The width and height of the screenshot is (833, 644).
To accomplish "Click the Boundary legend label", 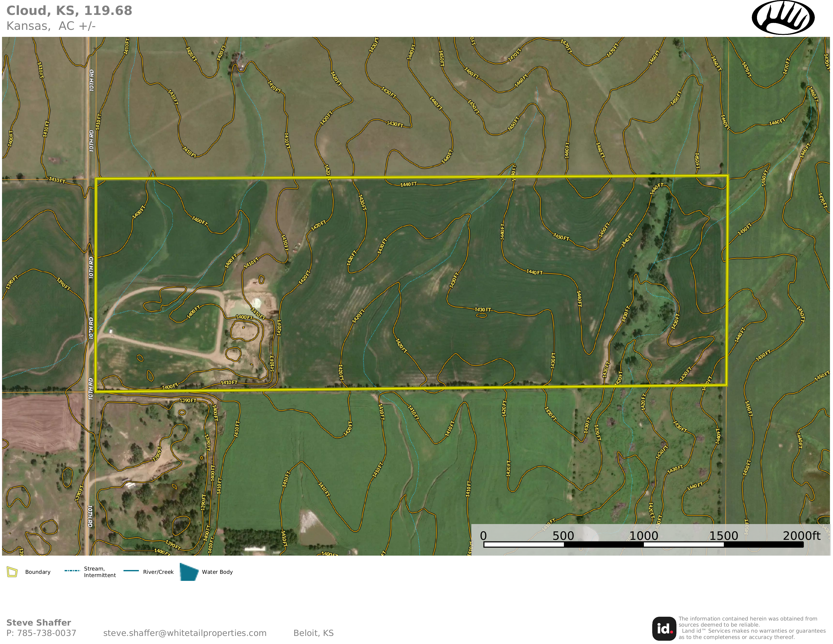I will point(38,572).
